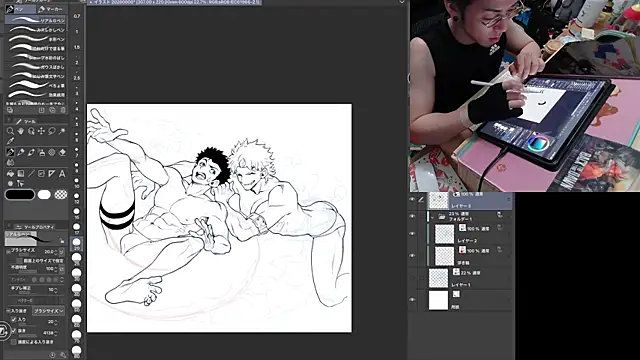Hide the レイヤー2 layer visibility eye

[412, 233]
